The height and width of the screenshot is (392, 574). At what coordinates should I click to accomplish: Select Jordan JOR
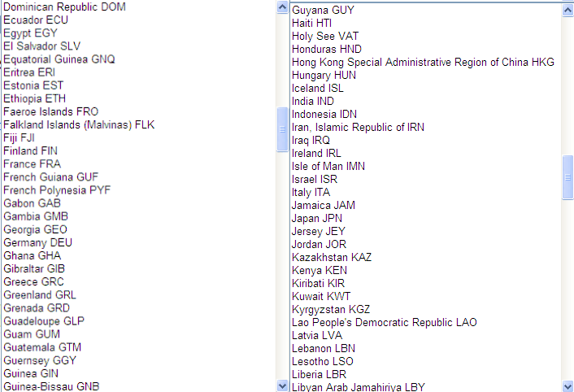[x=319, y=244]
